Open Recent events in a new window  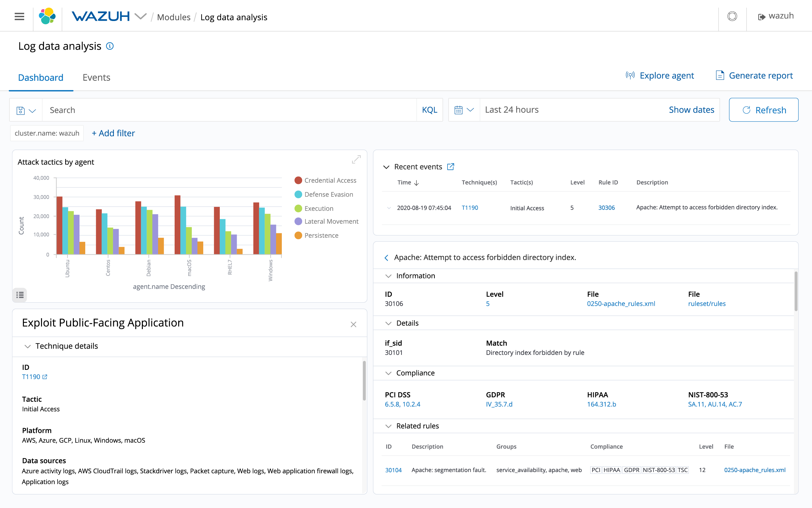click(x=450, y=166)
